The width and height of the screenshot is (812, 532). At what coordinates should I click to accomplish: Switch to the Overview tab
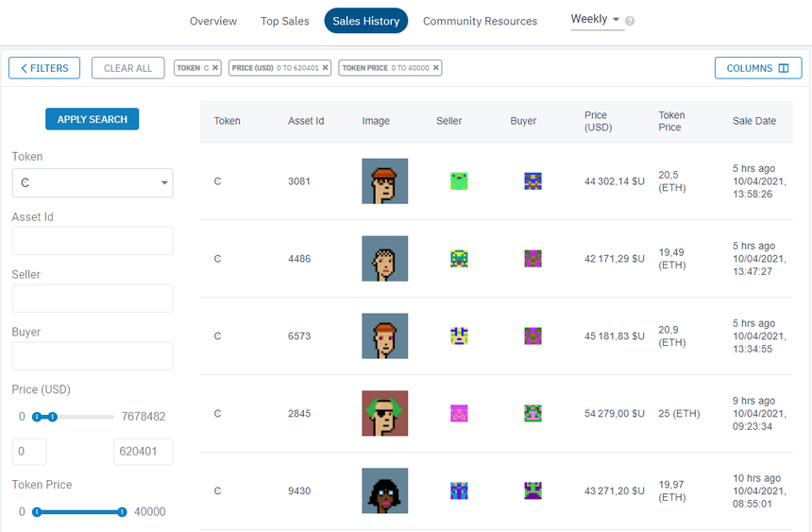(x=213, y=21)
